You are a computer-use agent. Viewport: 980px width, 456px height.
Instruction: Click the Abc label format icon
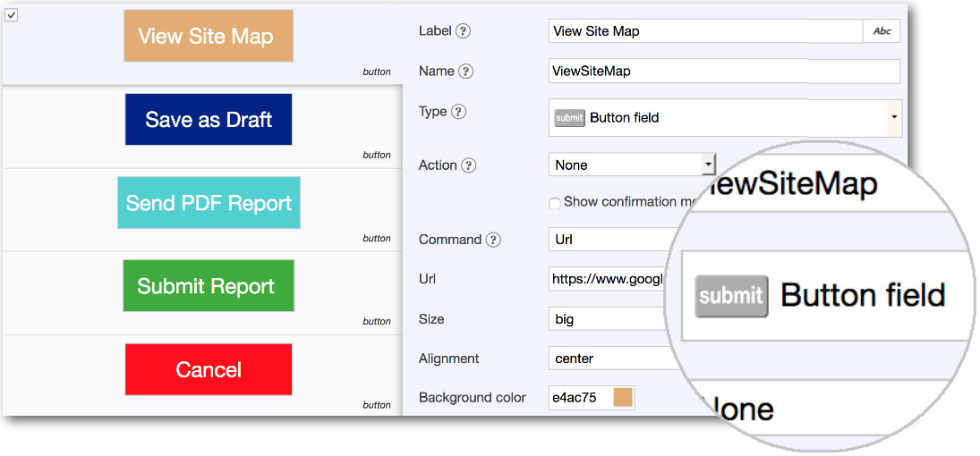point(882,31)
